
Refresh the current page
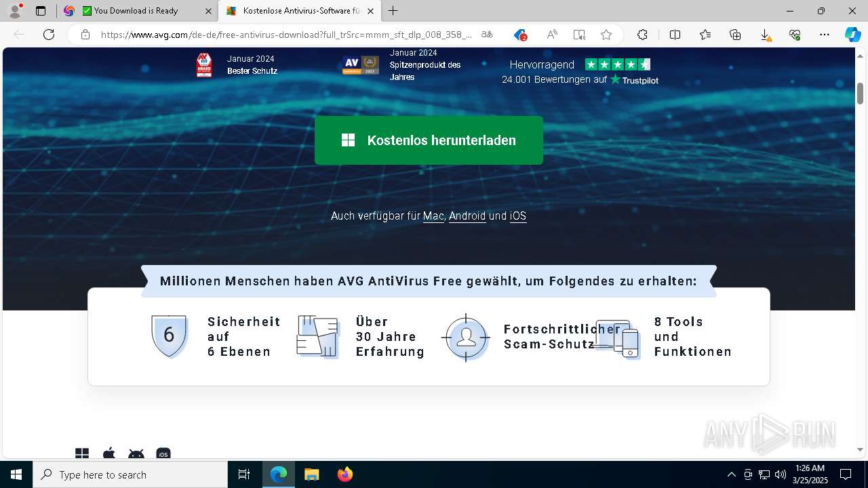49,35
